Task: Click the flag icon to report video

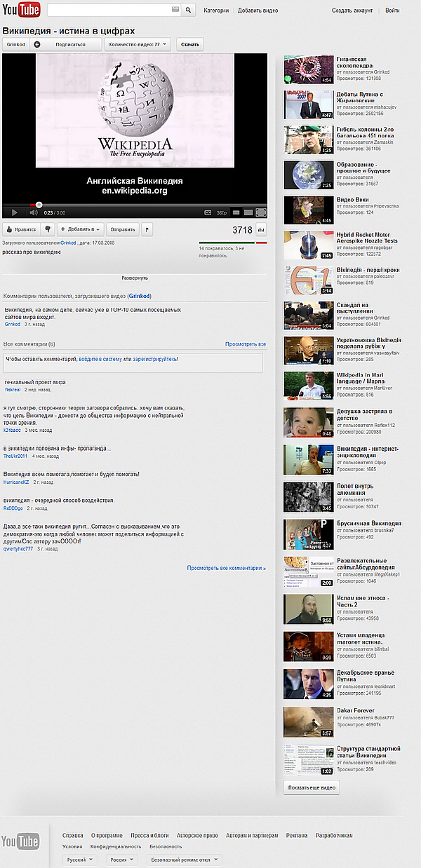Action: click(147, 229)
